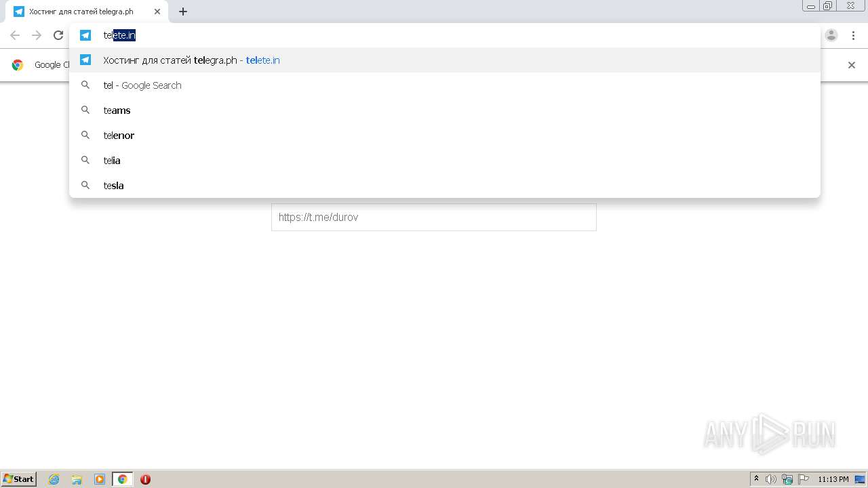
Task: Open the volume speaker tray icon
Action: 771,479
